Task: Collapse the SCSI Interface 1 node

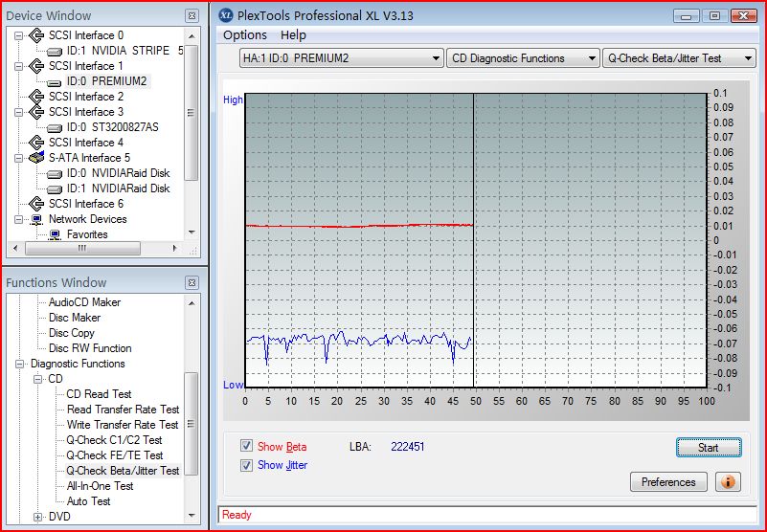Action: click(x=18, y=66)
